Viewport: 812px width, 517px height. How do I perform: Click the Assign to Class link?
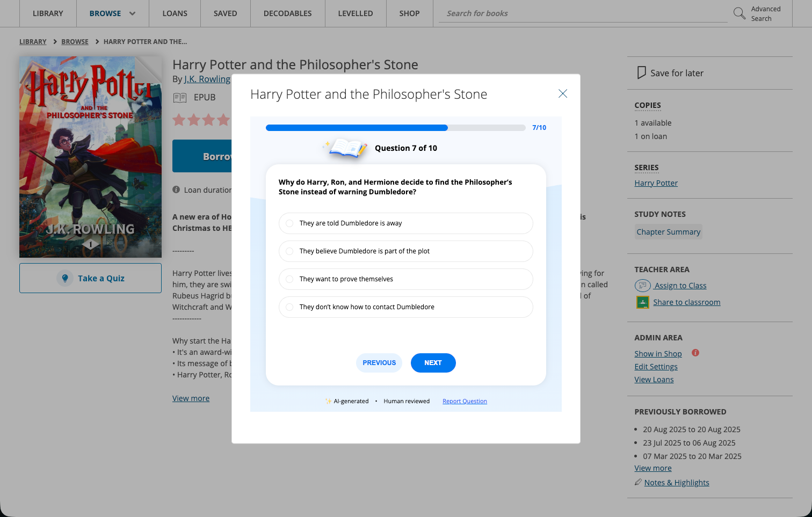click(x=680, y=286)
